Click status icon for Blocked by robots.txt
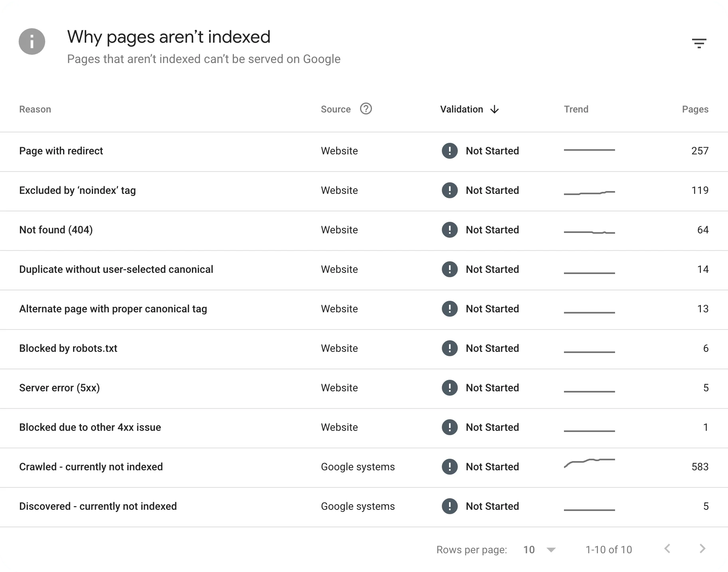 tap(450, 348)
